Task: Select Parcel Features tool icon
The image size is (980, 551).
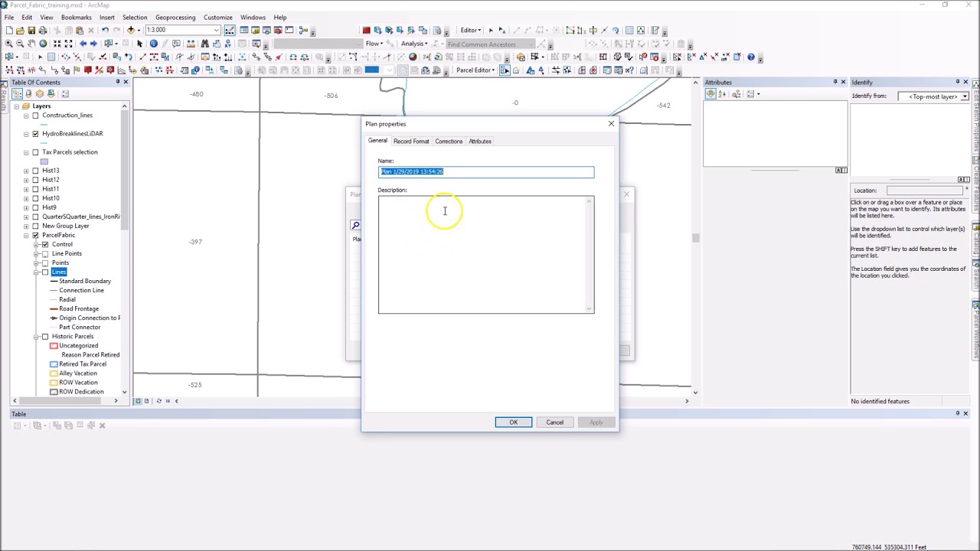Action: point(505,70)
